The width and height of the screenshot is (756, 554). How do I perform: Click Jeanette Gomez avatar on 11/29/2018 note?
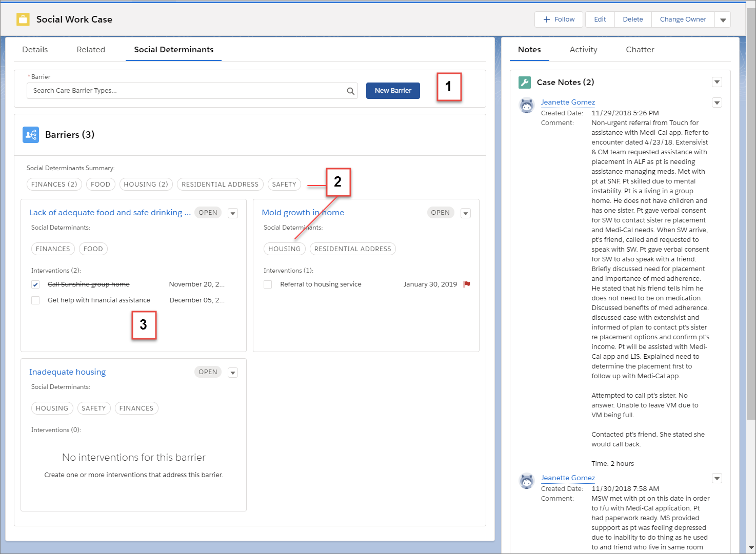(x=527, y=105)
